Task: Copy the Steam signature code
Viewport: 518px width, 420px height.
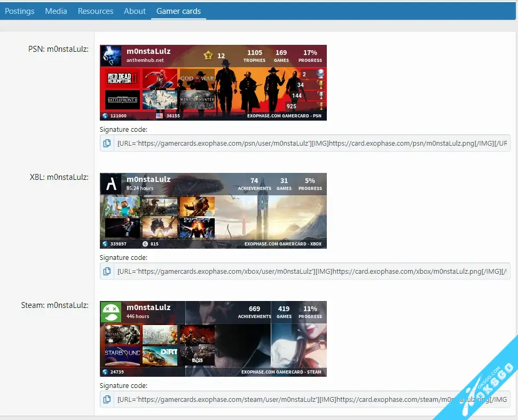Action: coord(107,399)
